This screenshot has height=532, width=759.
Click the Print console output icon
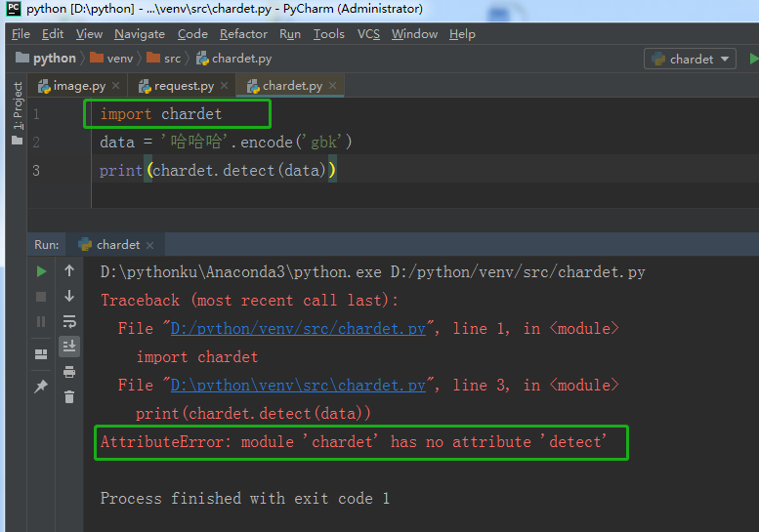(69, 372)
